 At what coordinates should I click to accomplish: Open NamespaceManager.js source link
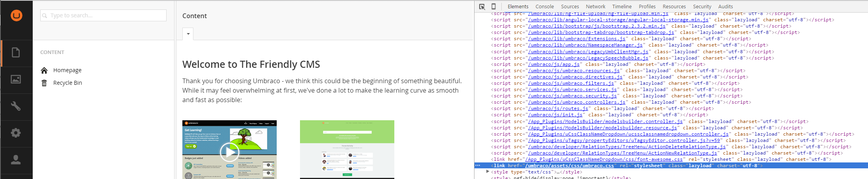point(585,45)
